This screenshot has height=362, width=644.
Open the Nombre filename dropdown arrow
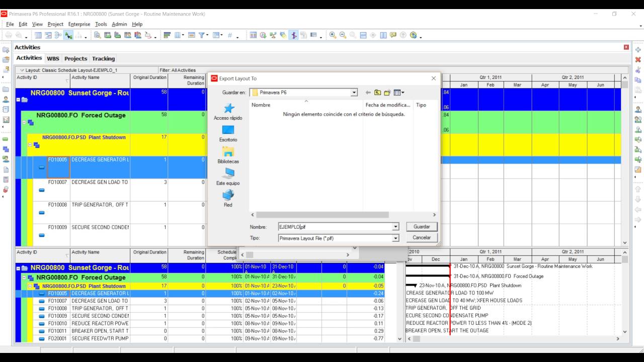click(x=395, y=227)
